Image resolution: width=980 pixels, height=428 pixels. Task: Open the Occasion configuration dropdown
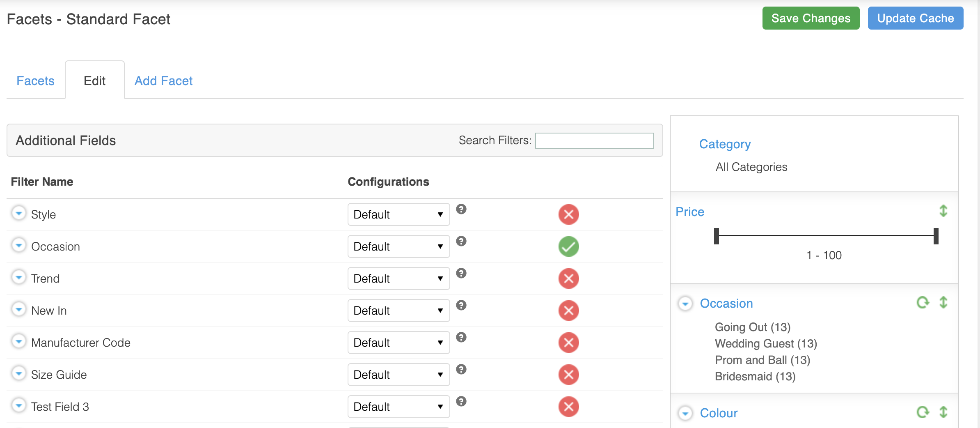click(x=398, y=246)
